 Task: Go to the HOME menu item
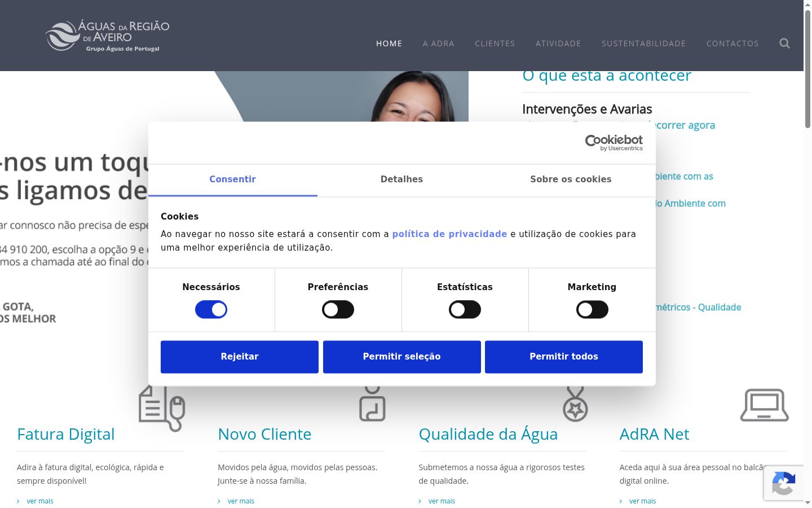point(389,43)
